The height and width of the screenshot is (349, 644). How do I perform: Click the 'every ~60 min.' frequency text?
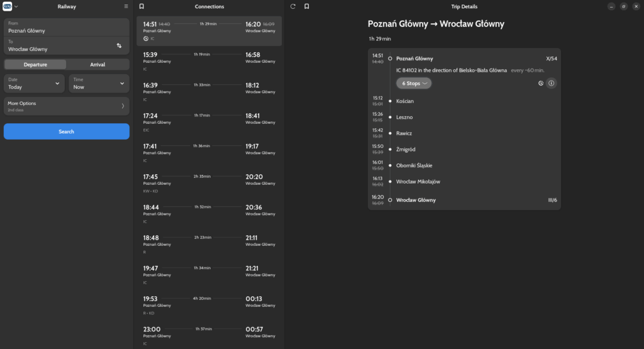(528, 70)
